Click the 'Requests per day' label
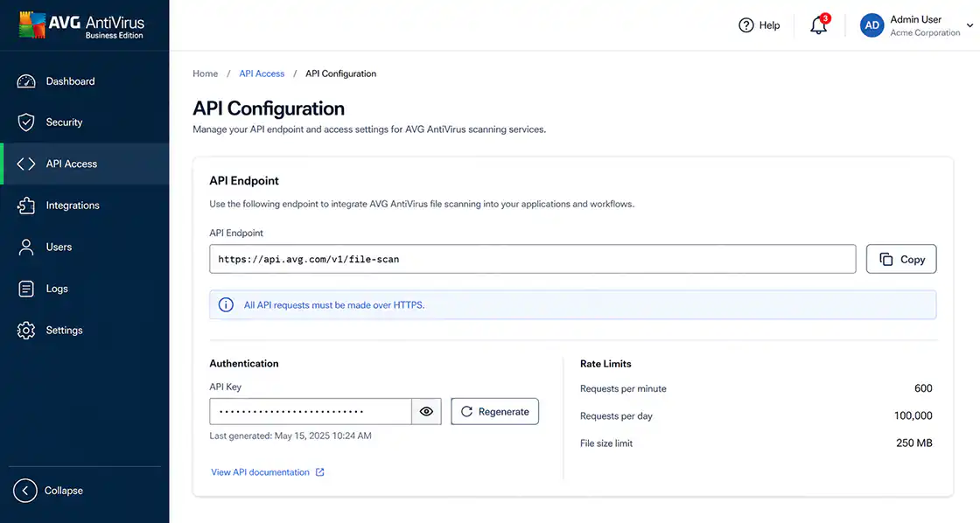 616,416
